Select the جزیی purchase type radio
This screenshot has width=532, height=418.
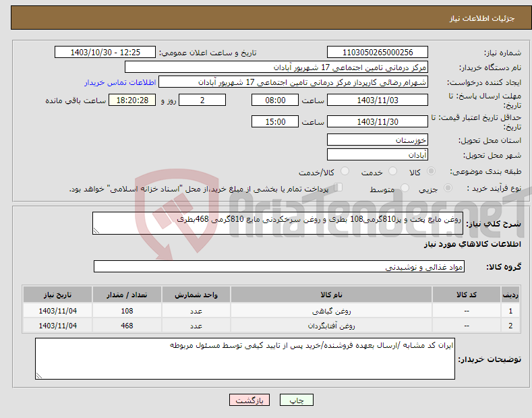(x=448, y=187)
